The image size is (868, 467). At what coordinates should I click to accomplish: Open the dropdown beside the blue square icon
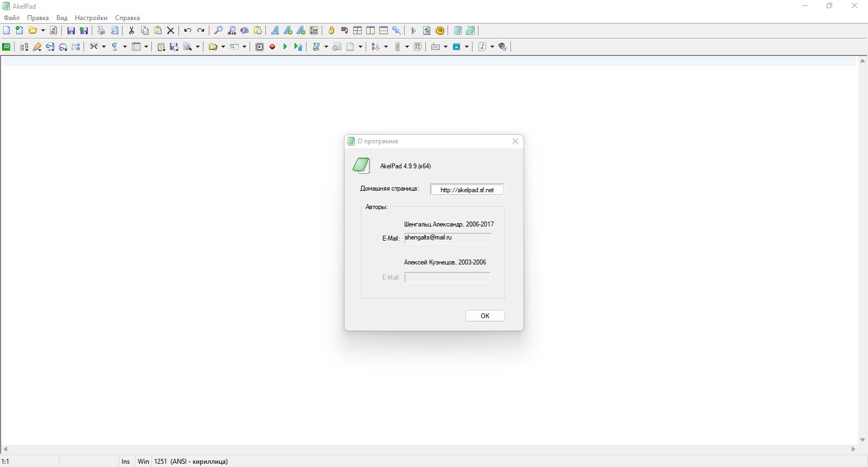pyautogui.click(x=467, y=47)
